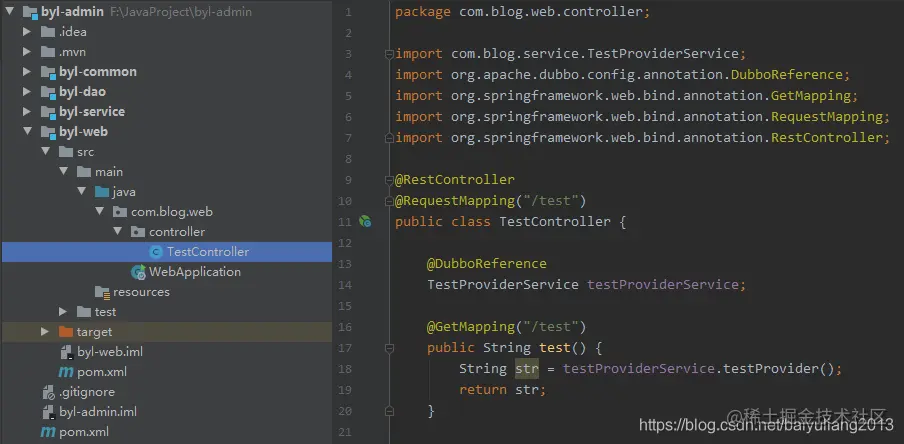Click the test folder icon
Screen dimensions: 904x444
click(84, 312)
